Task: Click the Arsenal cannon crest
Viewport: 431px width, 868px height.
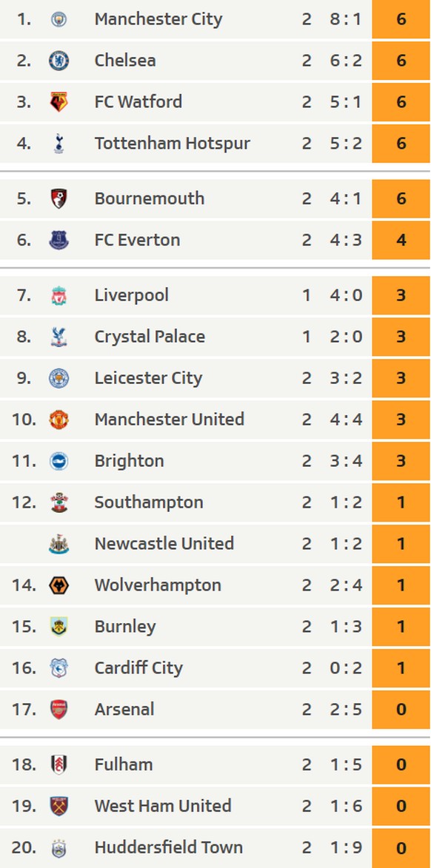Action: click(x=59, y=709)
